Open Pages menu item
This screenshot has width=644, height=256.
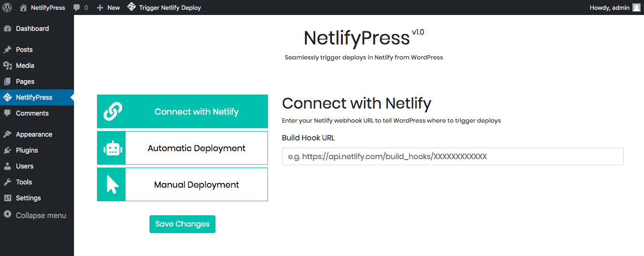tap(37, 81)
